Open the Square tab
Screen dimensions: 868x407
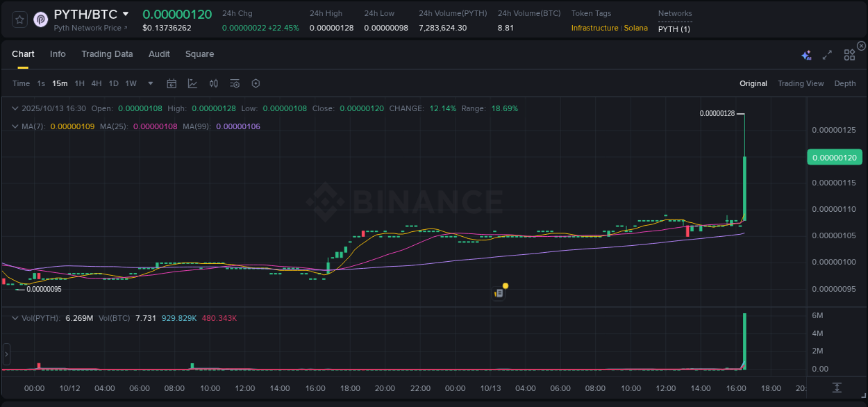tap(199, 54)
